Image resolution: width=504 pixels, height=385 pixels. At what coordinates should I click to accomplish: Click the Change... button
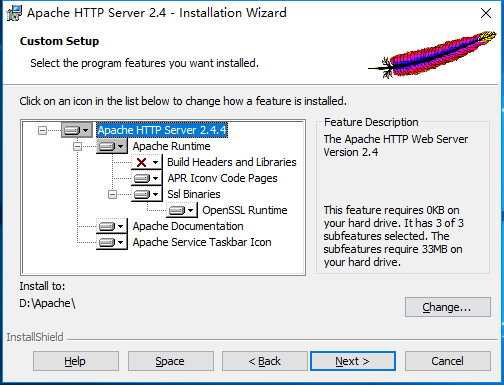click(448, 307)
